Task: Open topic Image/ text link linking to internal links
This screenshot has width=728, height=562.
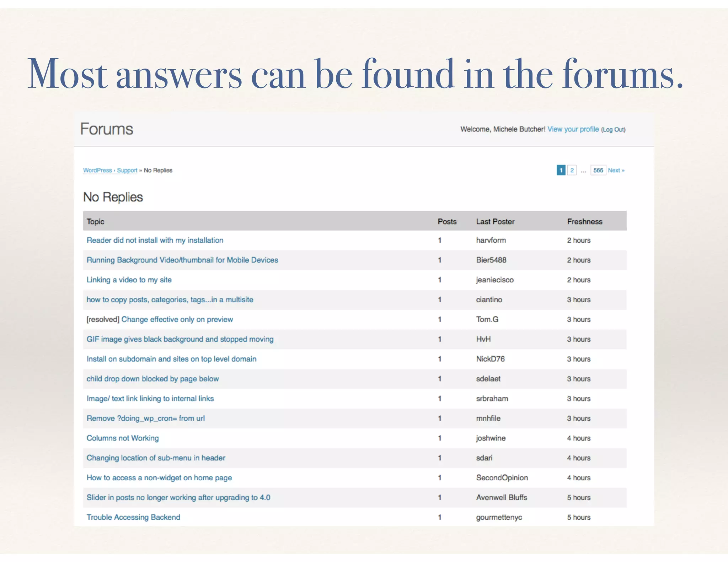Action: 150,399
